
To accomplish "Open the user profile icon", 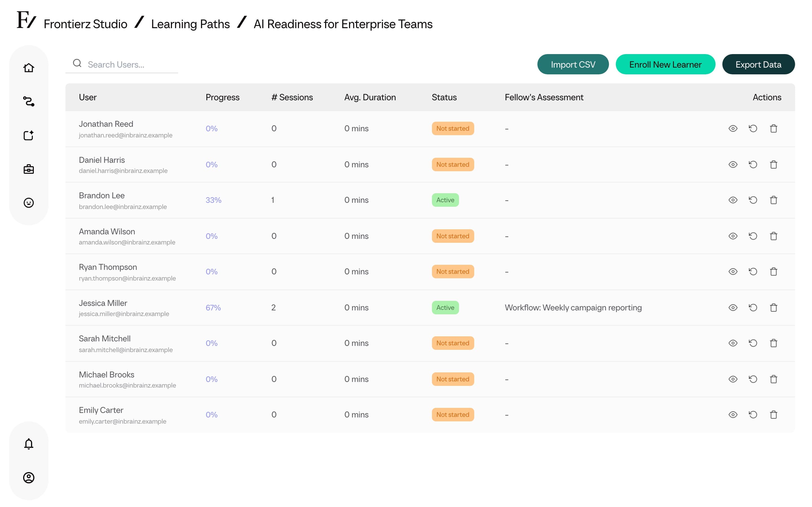I will coord(28,477).
